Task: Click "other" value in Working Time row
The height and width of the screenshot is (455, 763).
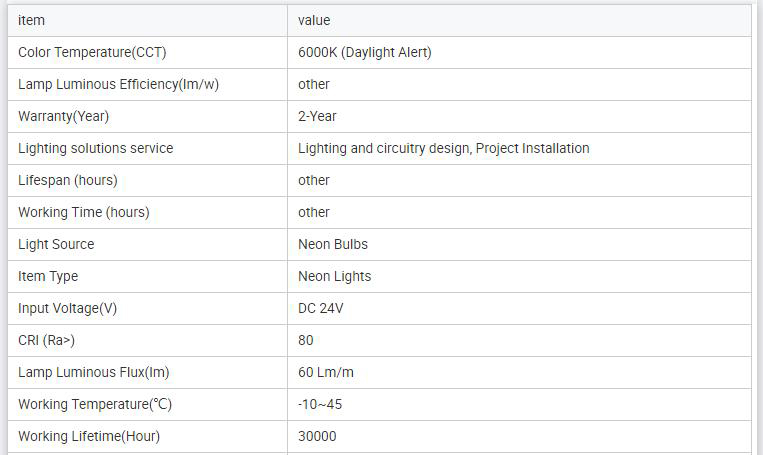Action: pyautogui.click(x=314, y=212)
